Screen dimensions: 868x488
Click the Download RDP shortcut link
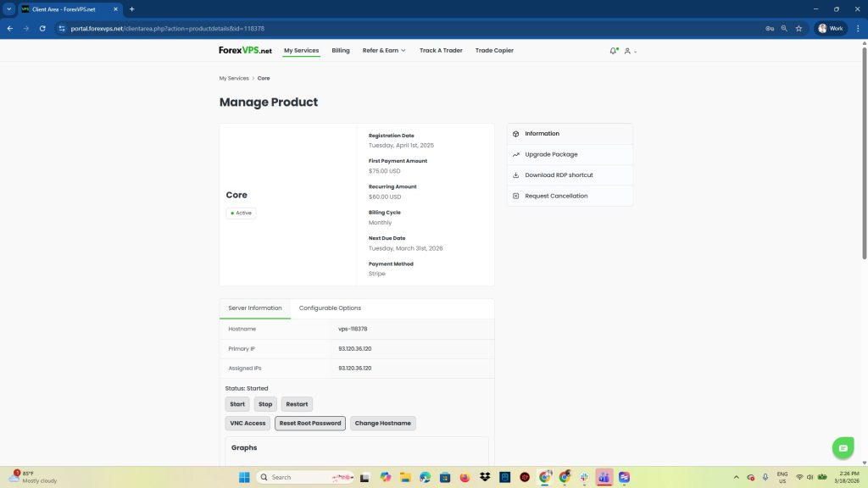coord(559,175)
